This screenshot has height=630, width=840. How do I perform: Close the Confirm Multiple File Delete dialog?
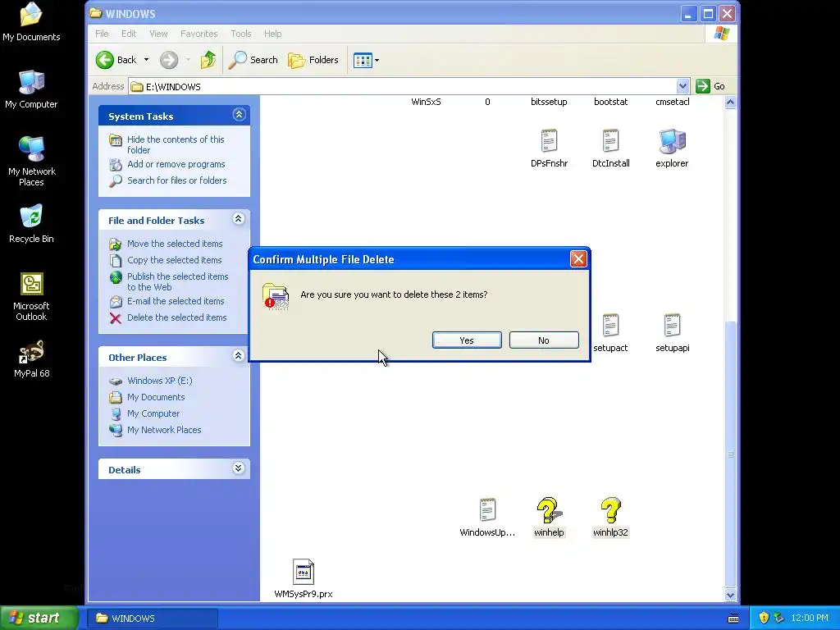pos(578,259)
